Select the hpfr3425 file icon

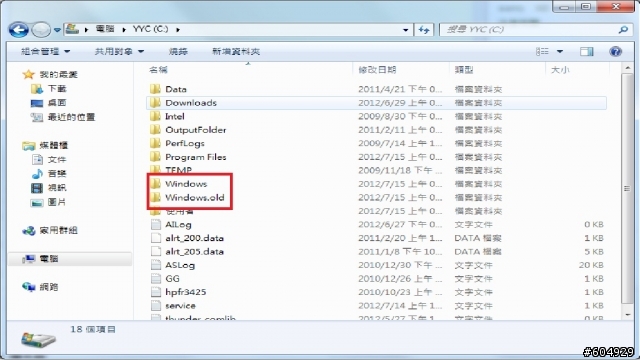tap(156, 292)
